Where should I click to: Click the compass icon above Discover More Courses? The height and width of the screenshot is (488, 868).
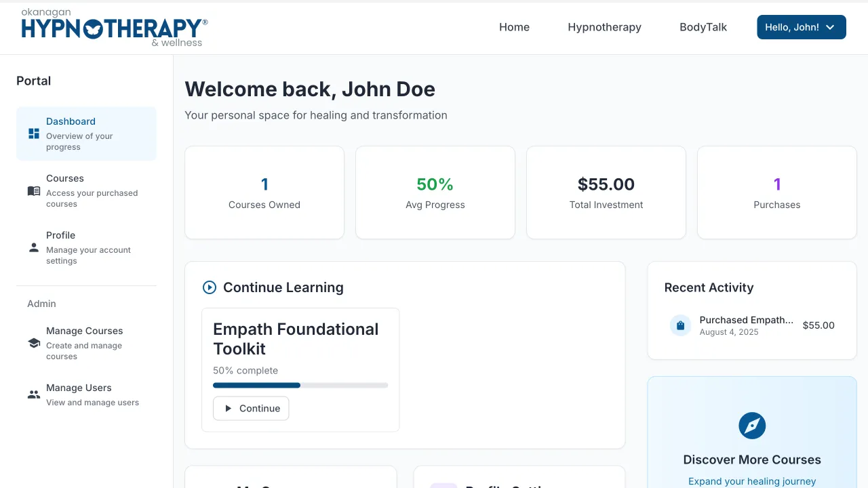[751, 426]
